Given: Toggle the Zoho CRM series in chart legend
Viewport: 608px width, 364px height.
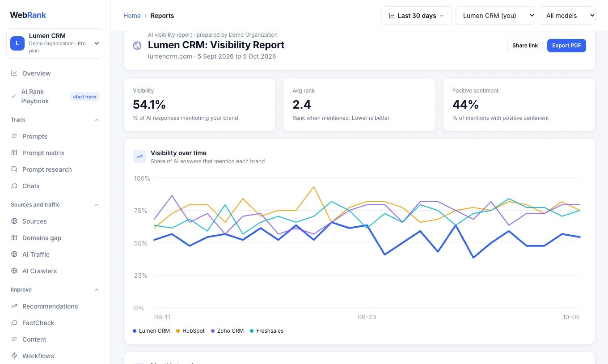Looking at the screenshot, I should [227, 331].
